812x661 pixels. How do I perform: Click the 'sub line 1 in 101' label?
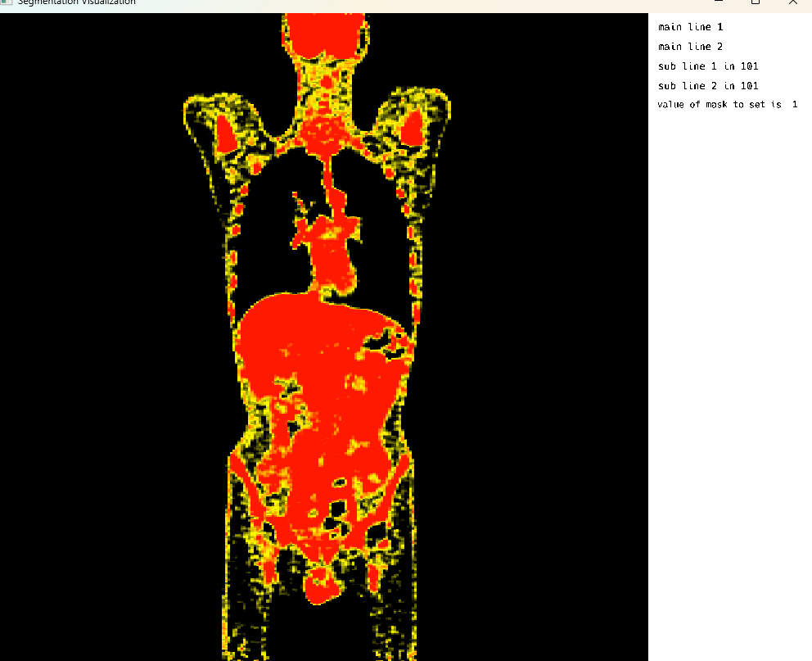coord(708,66)
